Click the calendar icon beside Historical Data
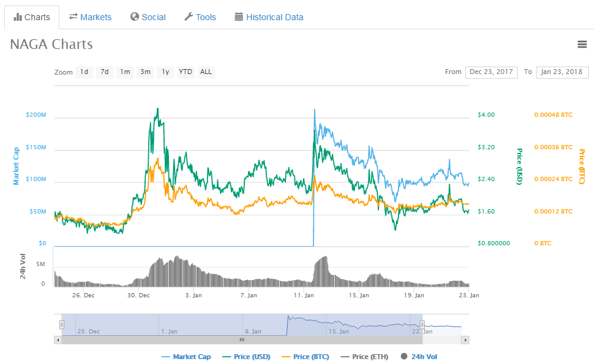The image size is (603, 364). pyautogui.click(x=239, y=17)
